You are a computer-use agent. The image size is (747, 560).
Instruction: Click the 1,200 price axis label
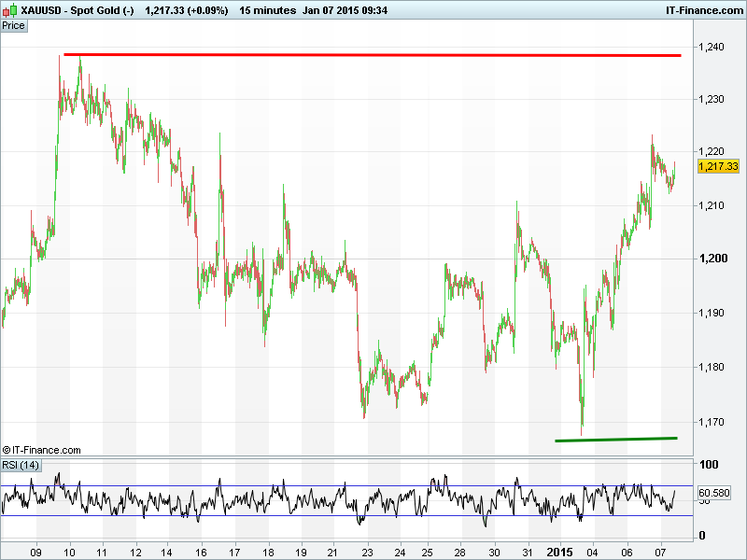pos(712,259)
